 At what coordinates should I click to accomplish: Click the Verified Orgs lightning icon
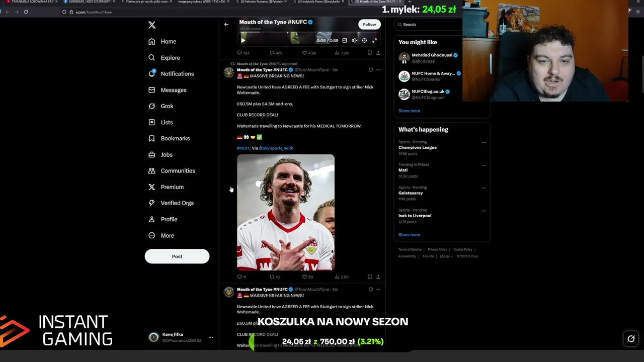click(x=151, y=203)
